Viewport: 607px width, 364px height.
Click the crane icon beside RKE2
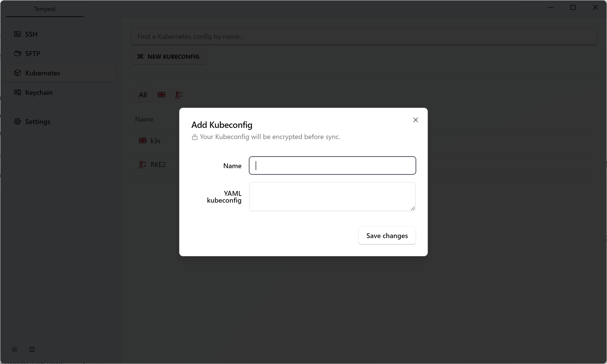pyautogui.click(x=143, y=165)
